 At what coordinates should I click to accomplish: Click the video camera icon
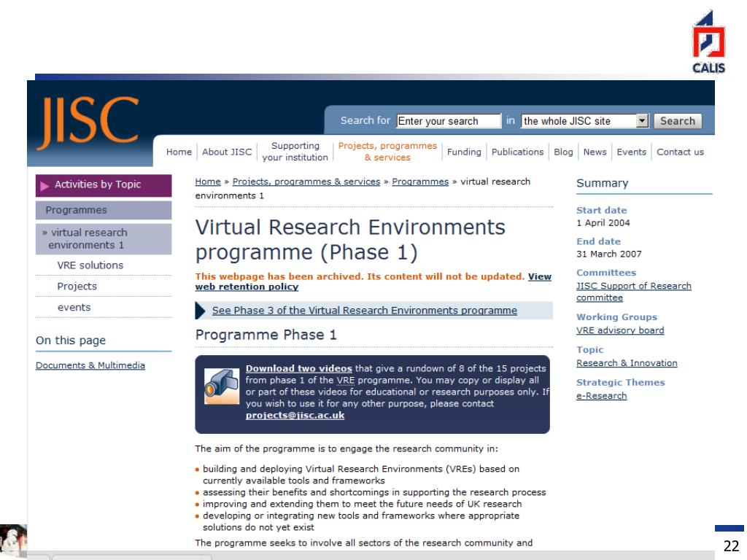point(222,386)
